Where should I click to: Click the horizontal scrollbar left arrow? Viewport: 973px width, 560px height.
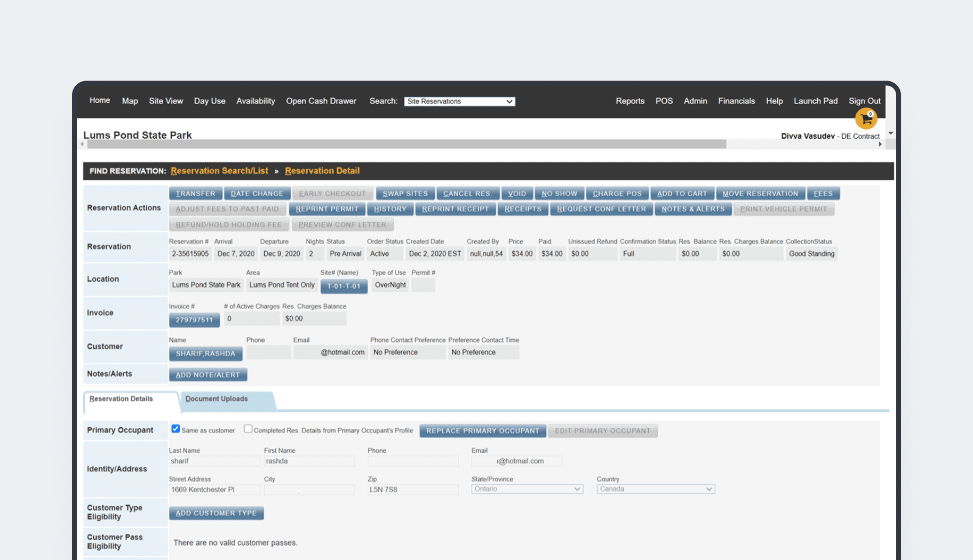pyautogui.click(x=82, y=144)
